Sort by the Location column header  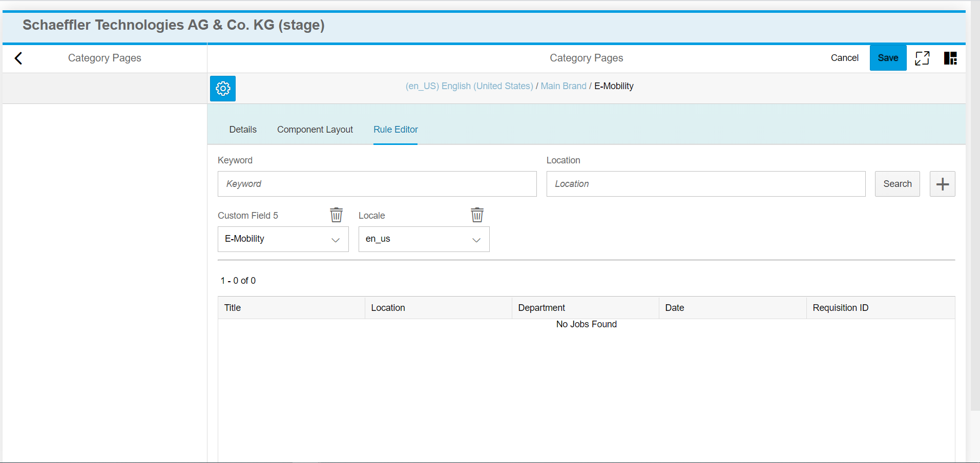(x=439, y=308)
